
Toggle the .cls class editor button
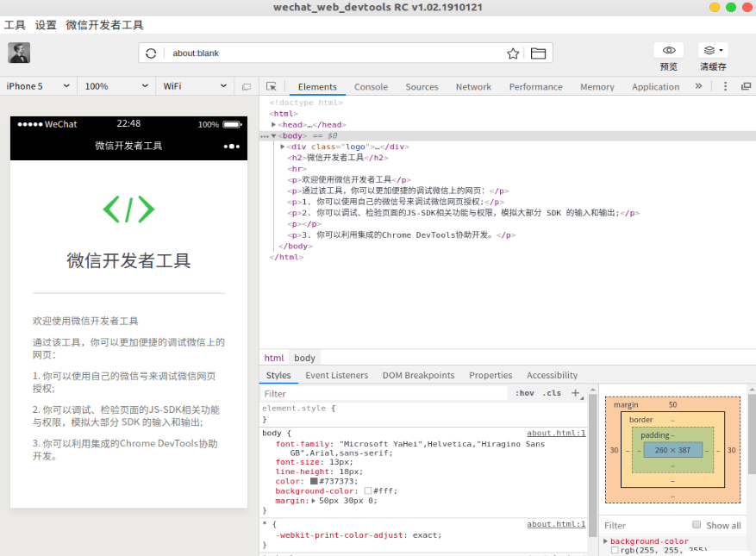[552, 393]
